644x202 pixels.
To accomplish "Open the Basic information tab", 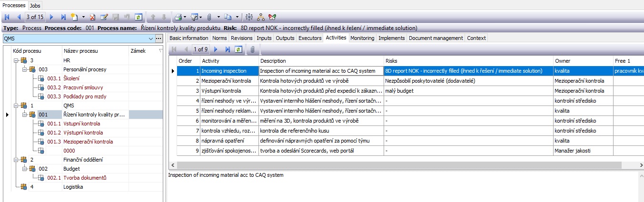I will click(189, 38).
